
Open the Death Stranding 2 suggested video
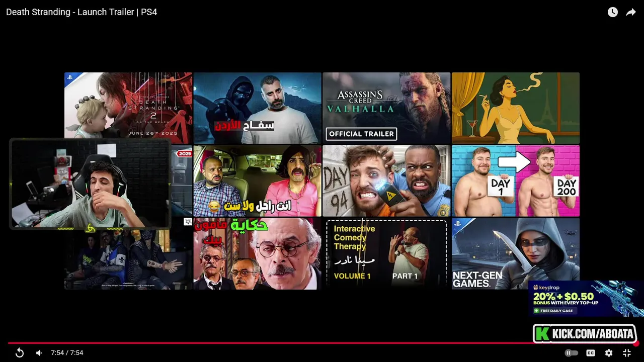click(x=128, y=108)
